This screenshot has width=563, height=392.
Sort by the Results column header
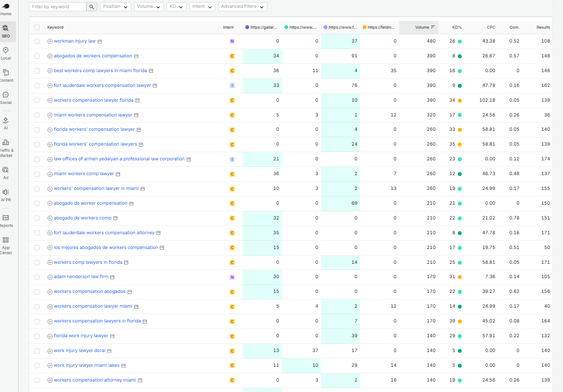543,27
